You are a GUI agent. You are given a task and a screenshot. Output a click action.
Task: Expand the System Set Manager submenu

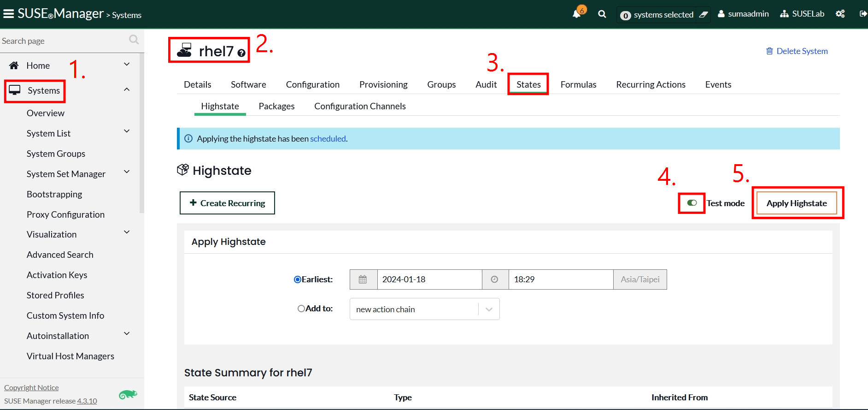coord(127,172)
